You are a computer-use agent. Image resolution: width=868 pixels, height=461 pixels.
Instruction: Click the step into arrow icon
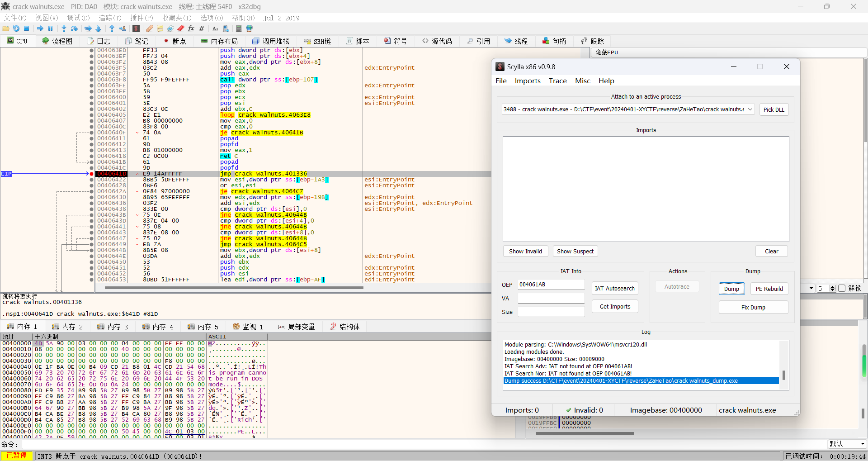[x=64, y=29]
